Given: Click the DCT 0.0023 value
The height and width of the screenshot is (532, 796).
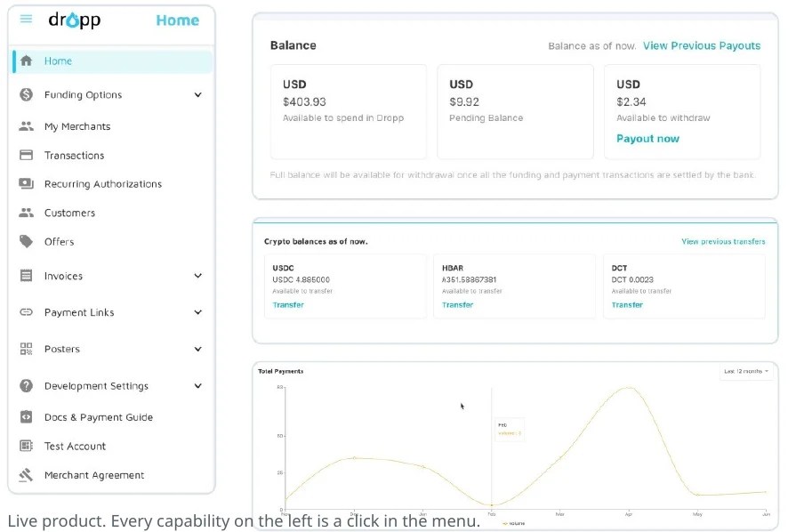Looking at the screenshot, I should pyautogui.click(x=632, y=279).
